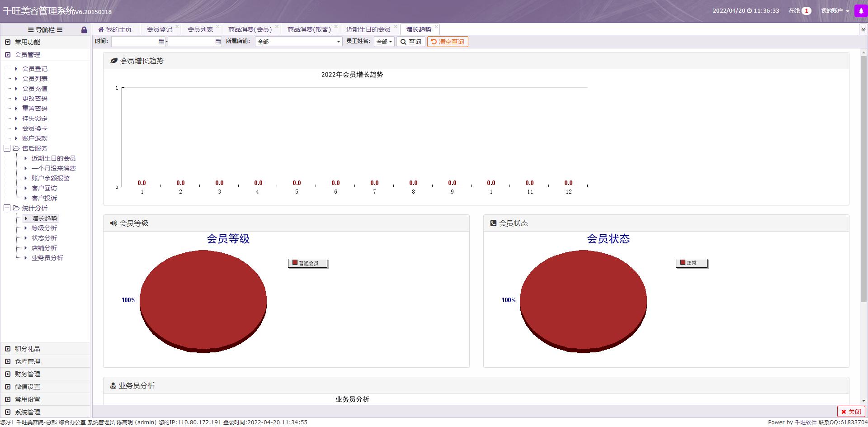Expand the 常用功能 section
The width and height of the screenshot is (868, 427).
tap(45, 42)
